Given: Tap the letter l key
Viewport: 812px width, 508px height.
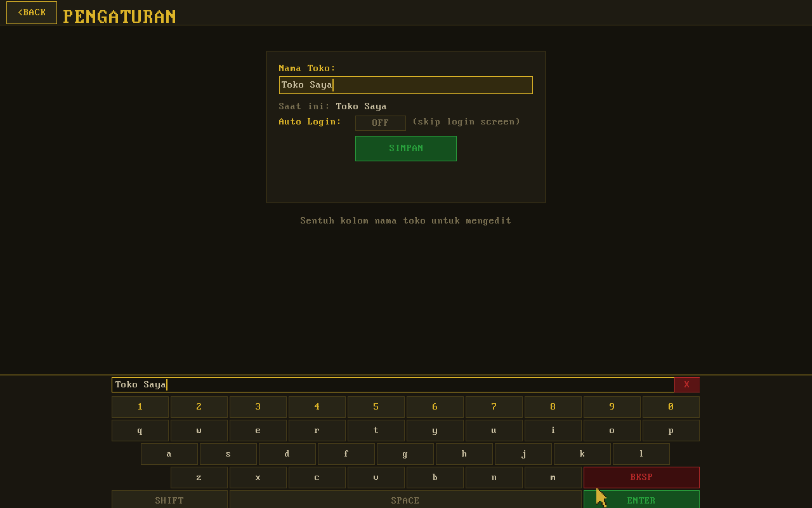Looking at the screenshot, I should 641,454.
